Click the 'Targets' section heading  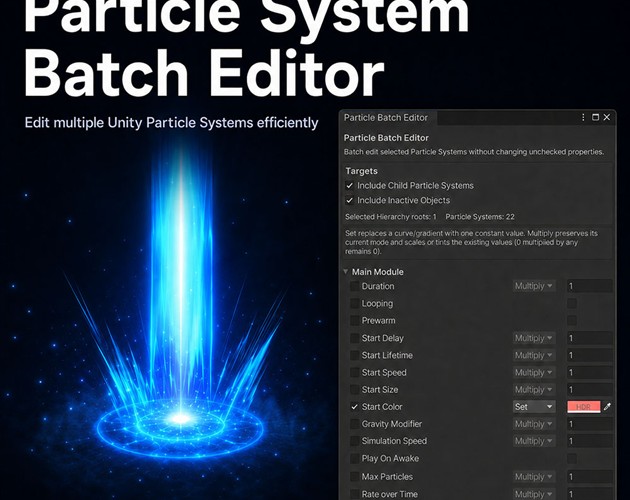pyautogui.click(x=362, y=171)
